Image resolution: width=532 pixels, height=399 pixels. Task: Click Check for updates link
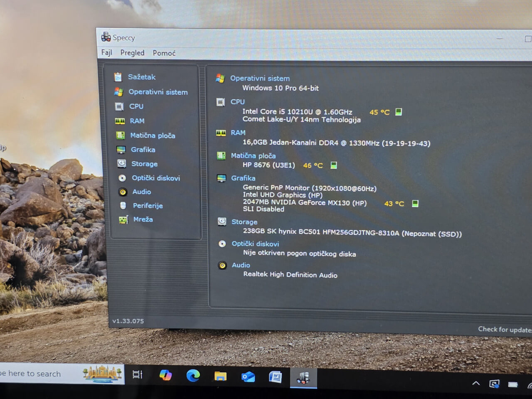(504, 330)
